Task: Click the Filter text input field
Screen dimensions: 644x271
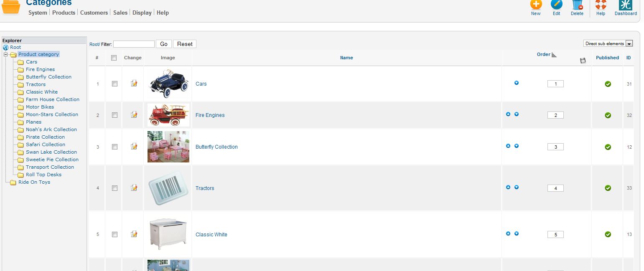Action: [x=134, y=44]
